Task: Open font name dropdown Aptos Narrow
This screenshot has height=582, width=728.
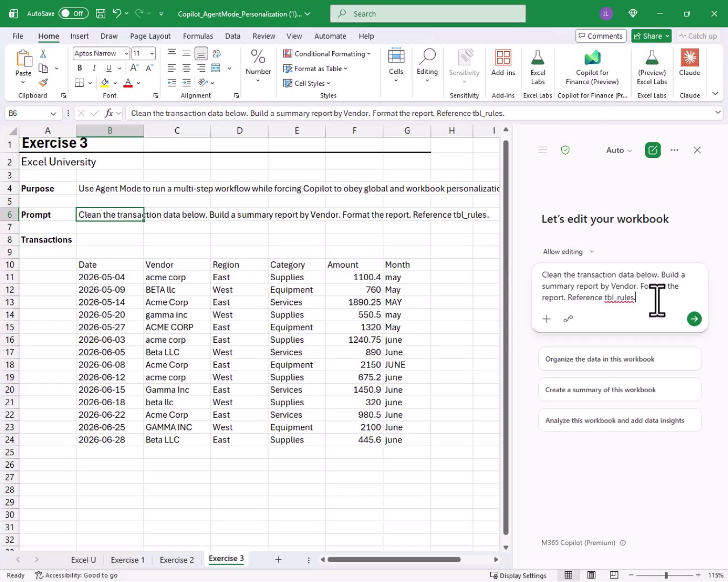Action: [x=126, y=53]
